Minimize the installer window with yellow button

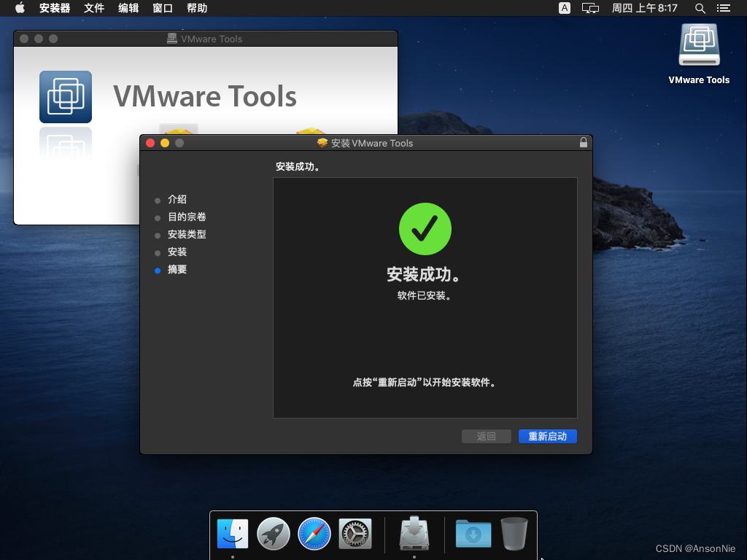click(x=165, y=143)
